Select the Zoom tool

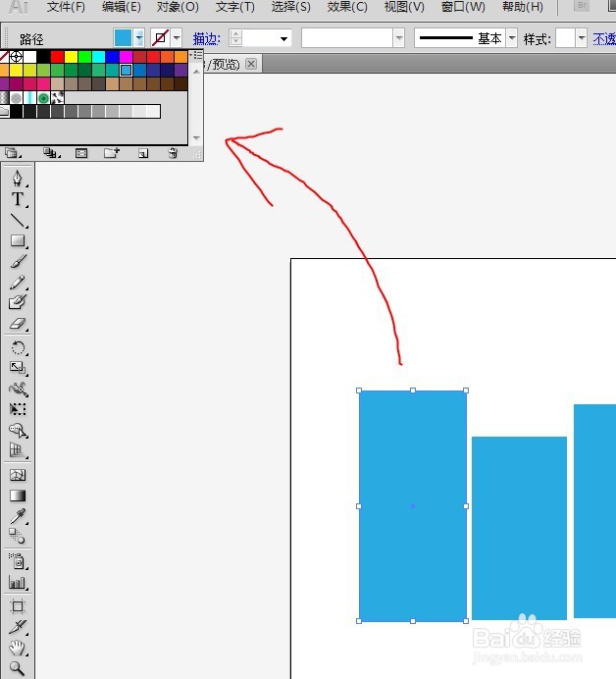coord(18,668)
